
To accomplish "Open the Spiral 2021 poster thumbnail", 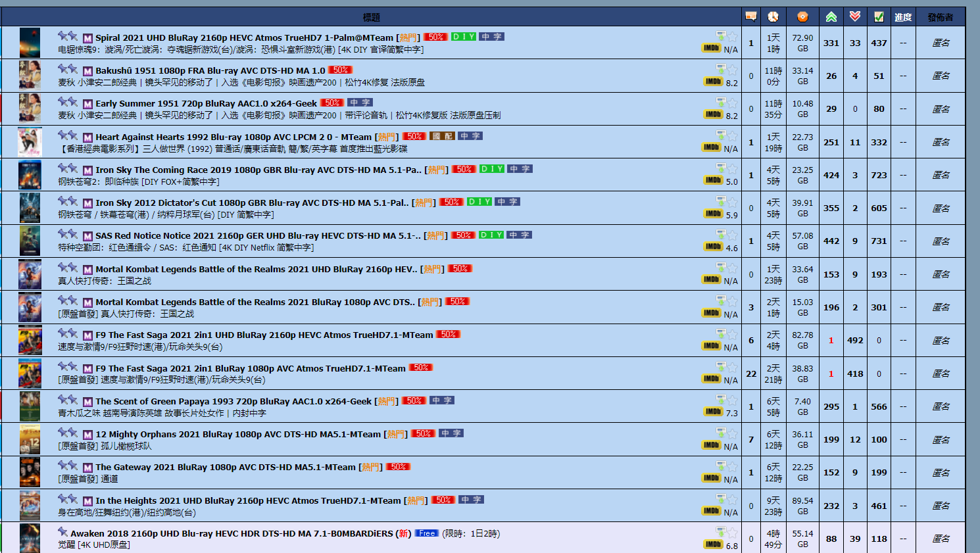I will (30, 43).
